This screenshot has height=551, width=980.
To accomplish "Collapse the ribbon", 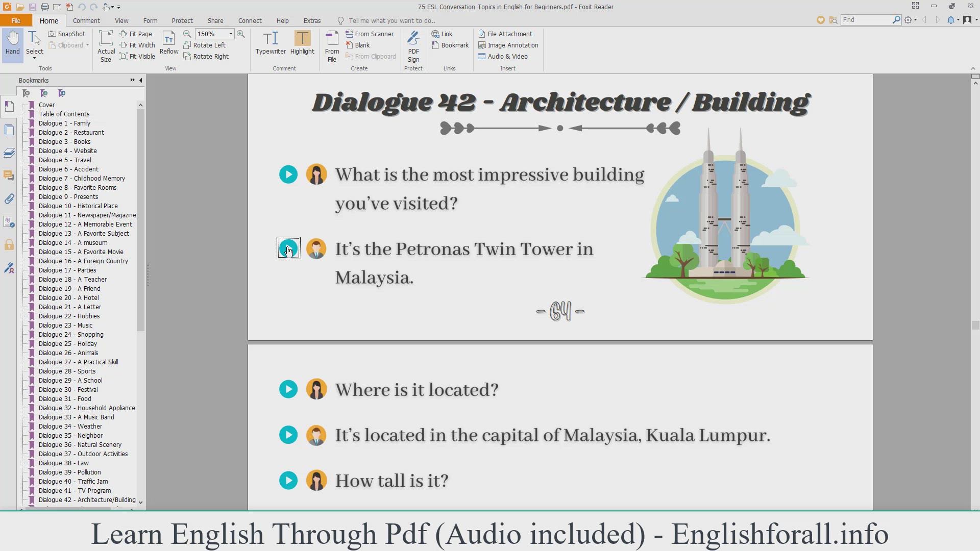I will 972,68.
